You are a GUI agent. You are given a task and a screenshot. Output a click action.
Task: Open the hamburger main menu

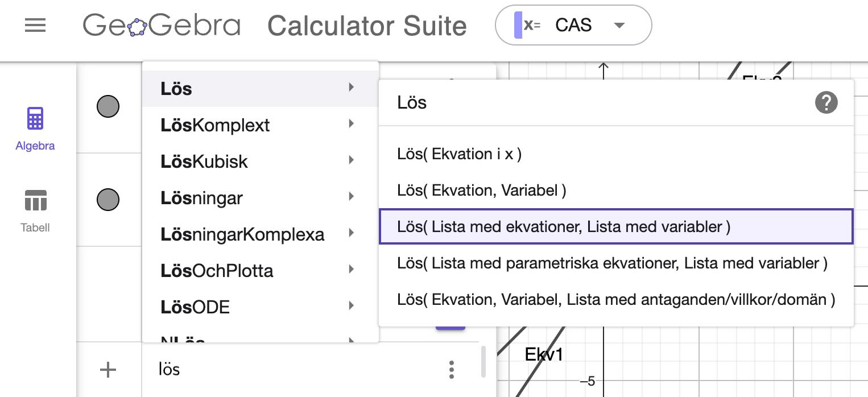(x=35, y=25)
